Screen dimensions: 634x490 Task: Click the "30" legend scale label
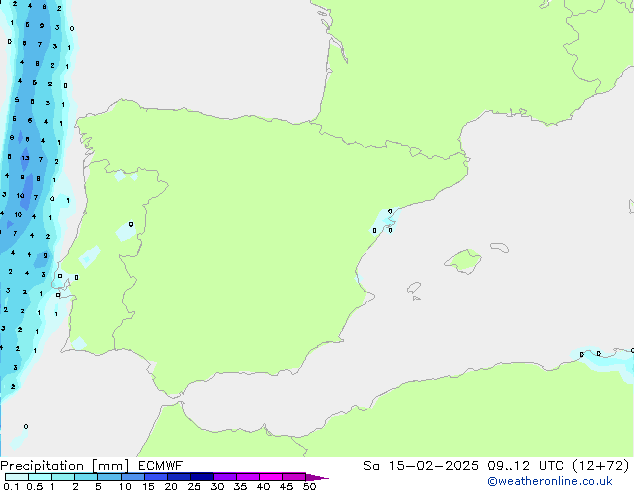tap(217, 486)
